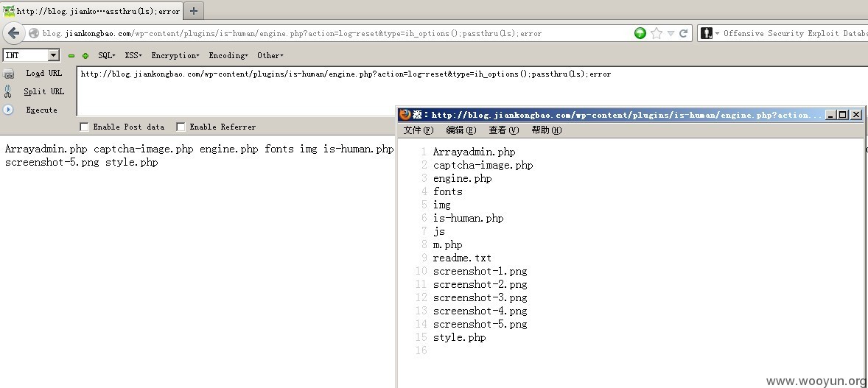The width and height of the screenshot is (868, 388).
Task: Click the Offensive Security Exploit Database search field
Action: coord(795,33)
